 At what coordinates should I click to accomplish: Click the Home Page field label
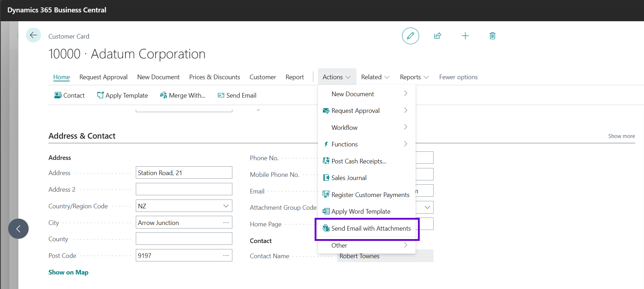pos(266,224)
